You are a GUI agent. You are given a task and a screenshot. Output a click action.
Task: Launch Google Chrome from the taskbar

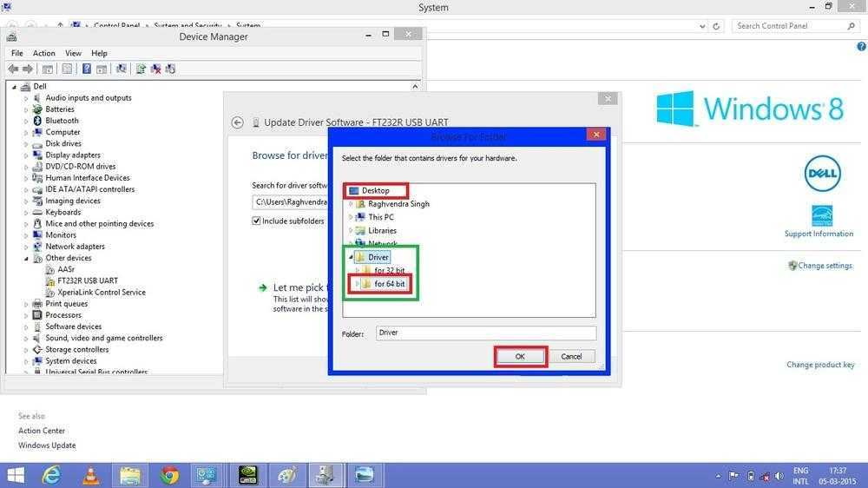[170, 475]
